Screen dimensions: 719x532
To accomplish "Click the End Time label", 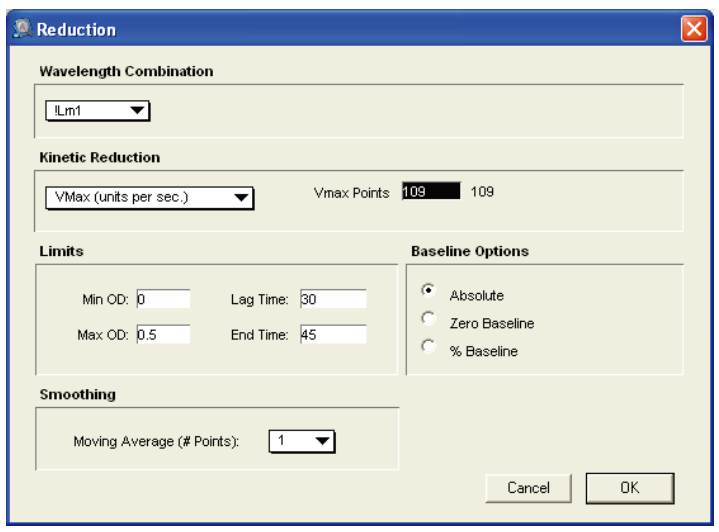I will pyautogui.click(x=260, y=335).
